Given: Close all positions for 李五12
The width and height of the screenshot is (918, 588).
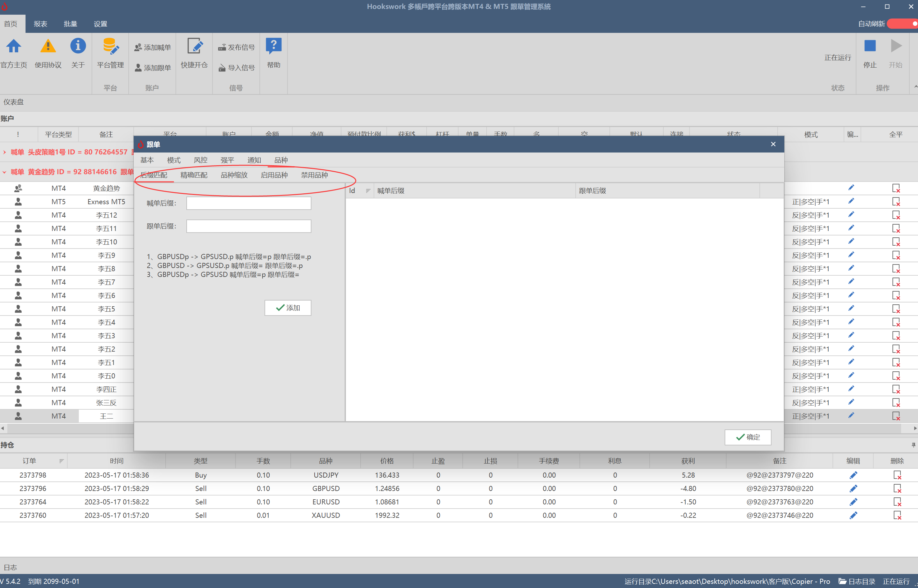Looking at the screenshot, I should point(896,215).
